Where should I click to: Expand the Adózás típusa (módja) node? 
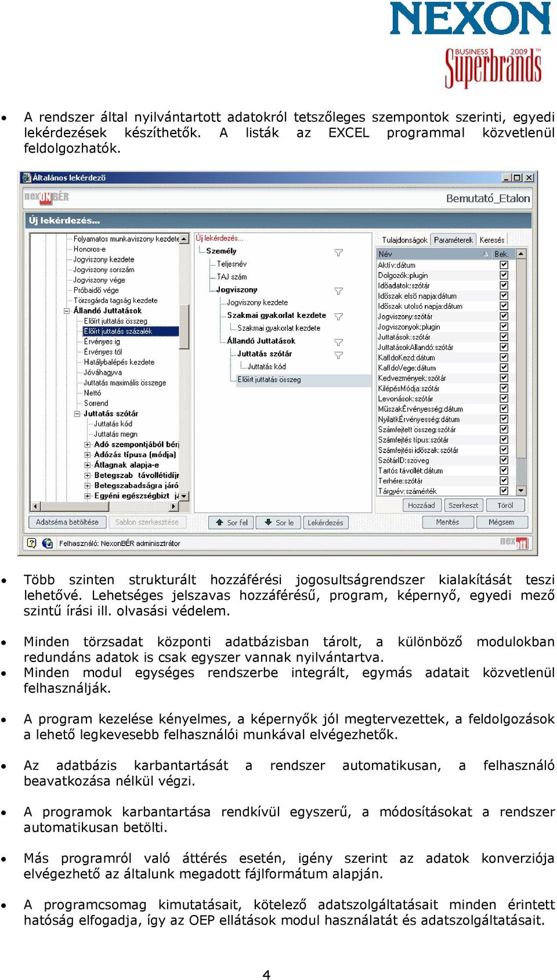point(88,455)
